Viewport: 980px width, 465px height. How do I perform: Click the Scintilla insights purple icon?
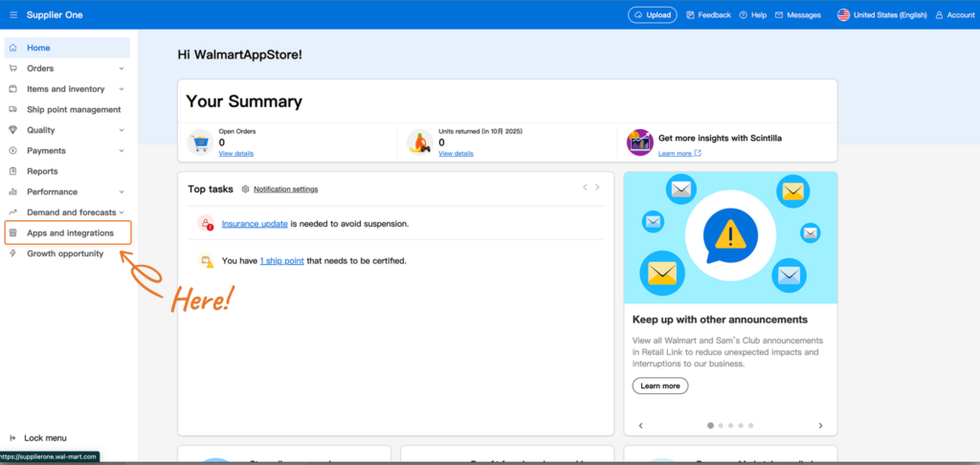coord(640,142)
